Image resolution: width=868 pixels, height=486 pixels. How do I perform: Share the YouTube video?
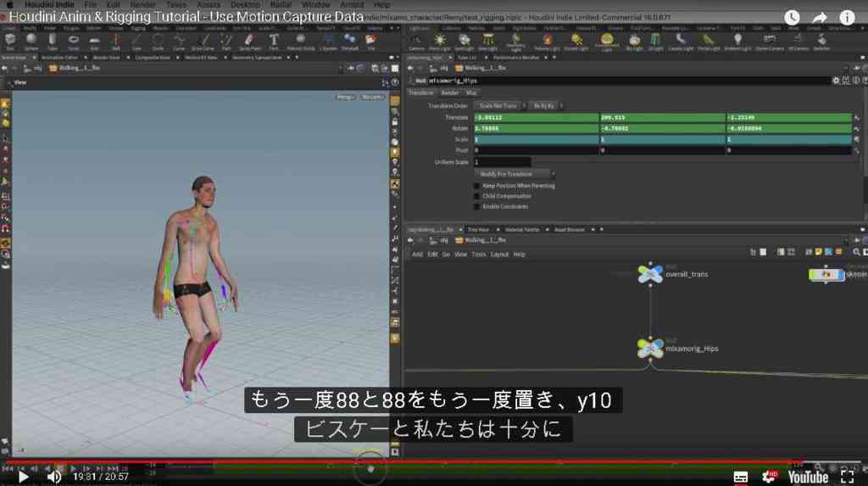[x=820, y=18]
